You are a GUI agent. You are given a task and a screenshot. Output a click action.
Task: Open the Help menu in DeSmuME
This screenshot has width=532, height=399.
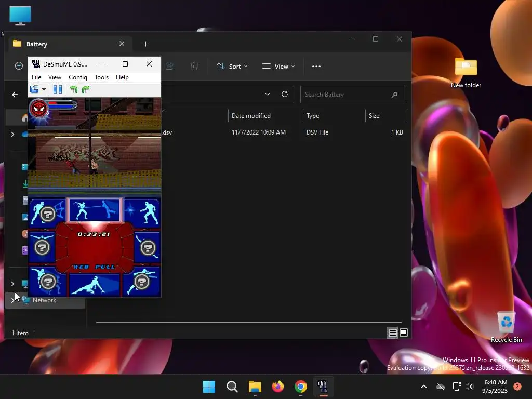click(122, 77)
